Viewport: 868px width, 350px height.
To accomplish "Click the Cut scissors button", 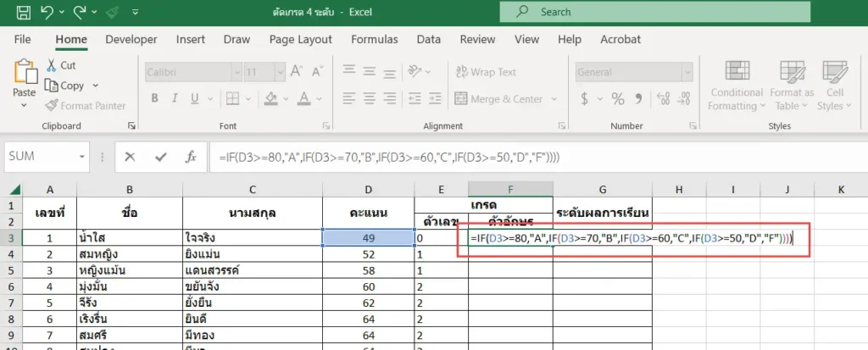I will click(x=61, y=65).
